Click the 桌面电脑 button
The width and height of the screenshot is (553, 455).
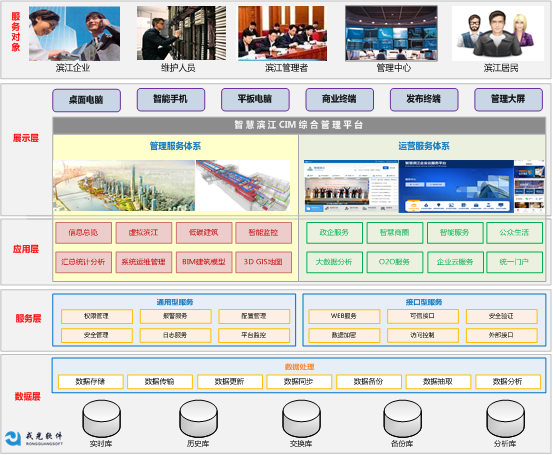point(86,100)
